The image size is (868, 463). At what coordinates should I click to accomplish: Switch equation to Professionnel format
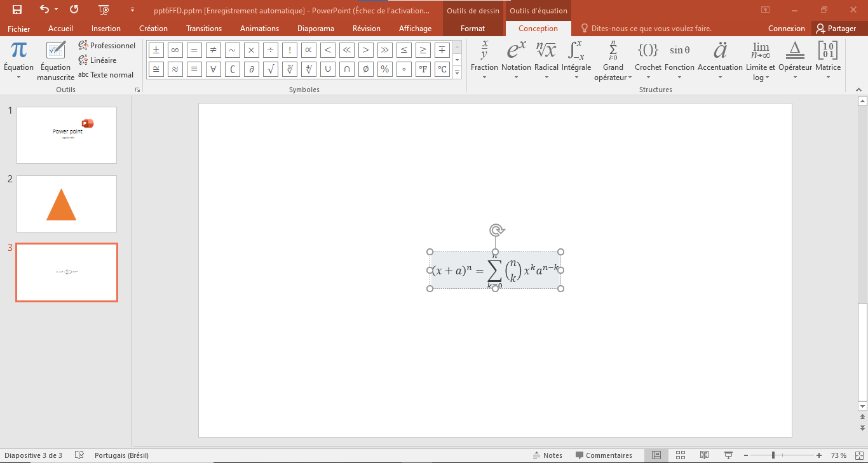point(107,46)
